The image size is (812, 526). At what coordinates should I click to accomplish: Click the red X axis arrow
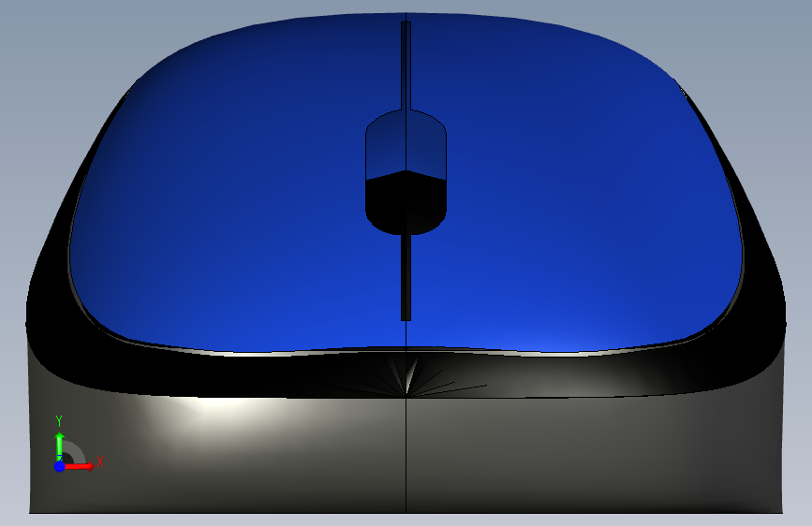(x=80, y=466)
